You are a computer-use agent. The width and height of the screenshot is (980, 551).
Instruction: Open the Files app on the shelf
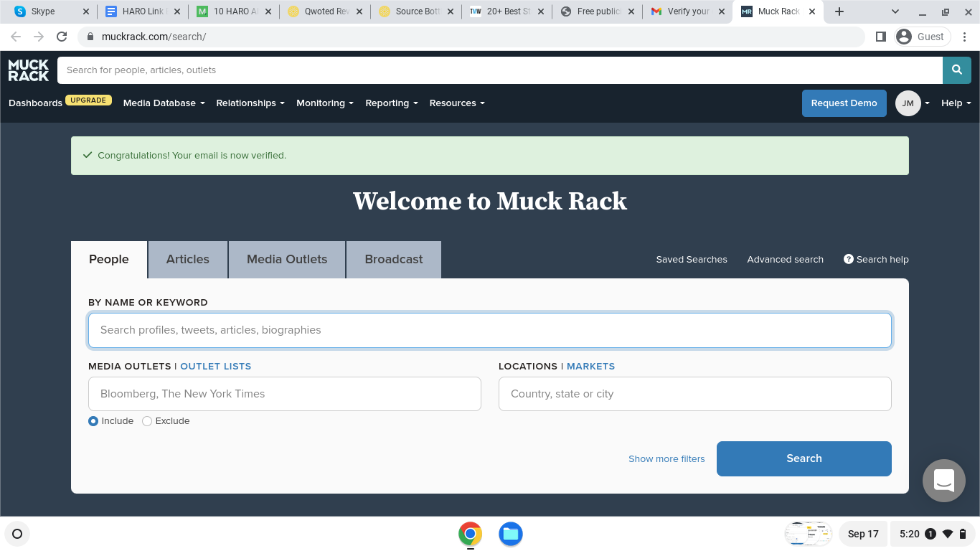coord(511,534)
